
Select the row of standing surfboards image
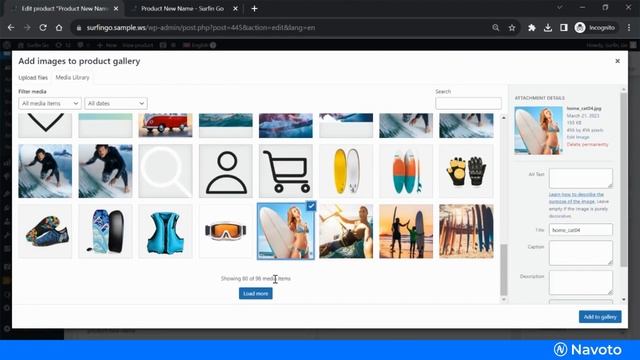point(467,231)
